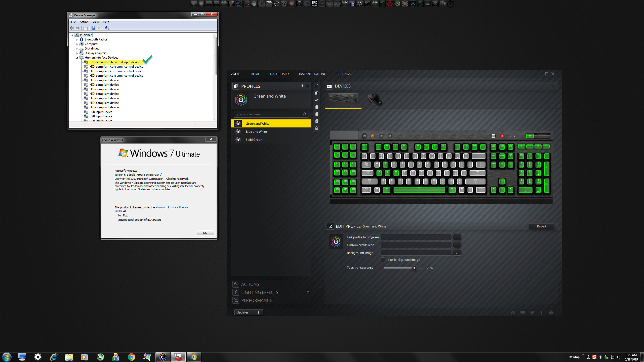This screenshot has height=362, width=644.
Task: Click the Bluetooth tray icon
Action: 600,357
